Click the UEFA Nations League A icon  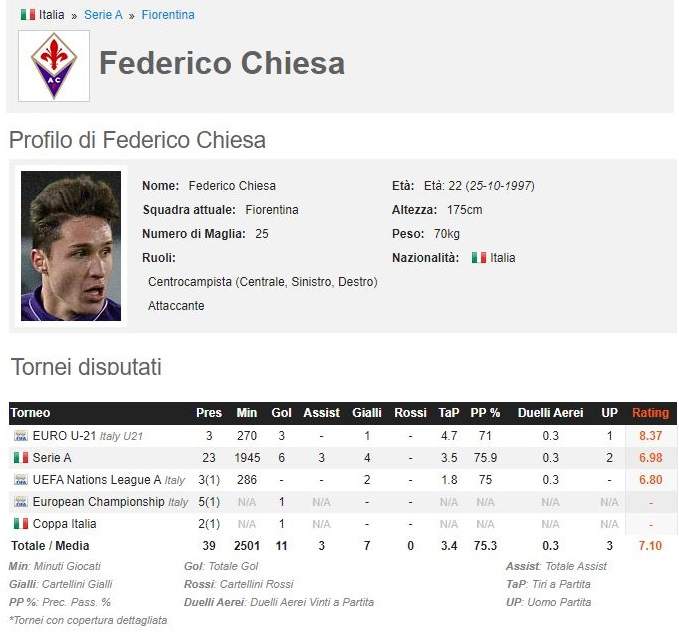pos(21,480)
